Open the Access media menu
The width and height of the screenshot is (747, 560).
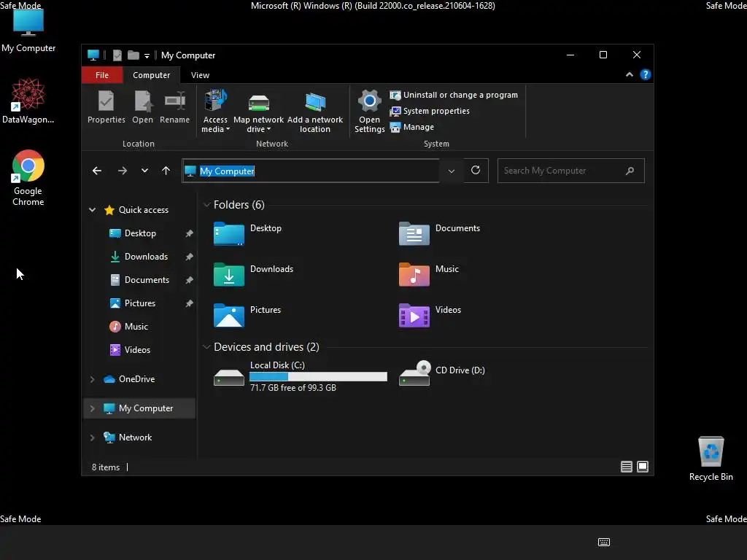click(x=215, y=111)
